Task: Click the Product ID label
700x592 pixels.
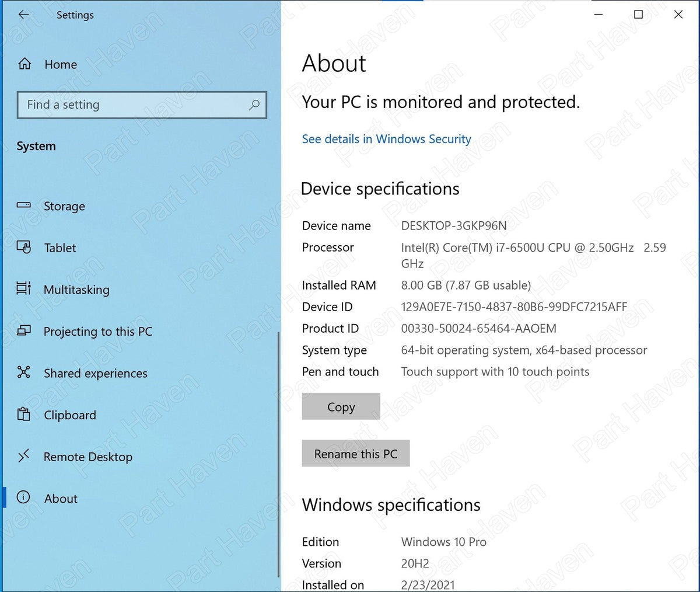Action: tap(330, 329)
